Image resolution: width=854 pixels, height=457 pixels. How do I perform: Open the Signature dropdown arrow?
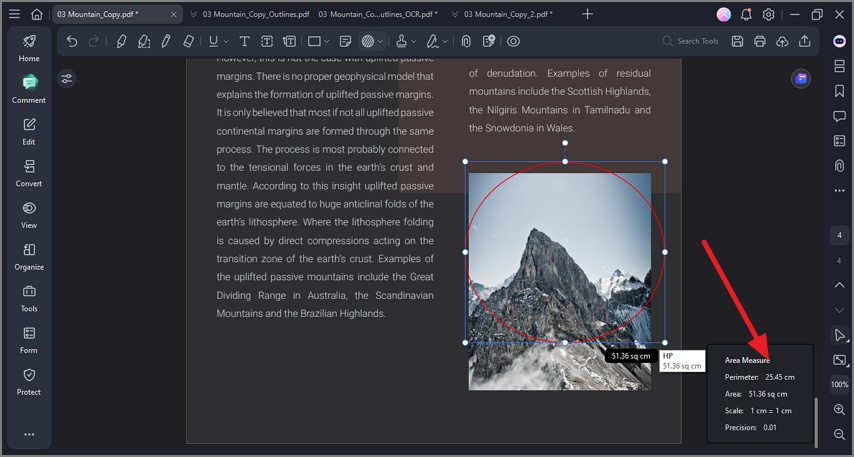[x=446, y=41]
